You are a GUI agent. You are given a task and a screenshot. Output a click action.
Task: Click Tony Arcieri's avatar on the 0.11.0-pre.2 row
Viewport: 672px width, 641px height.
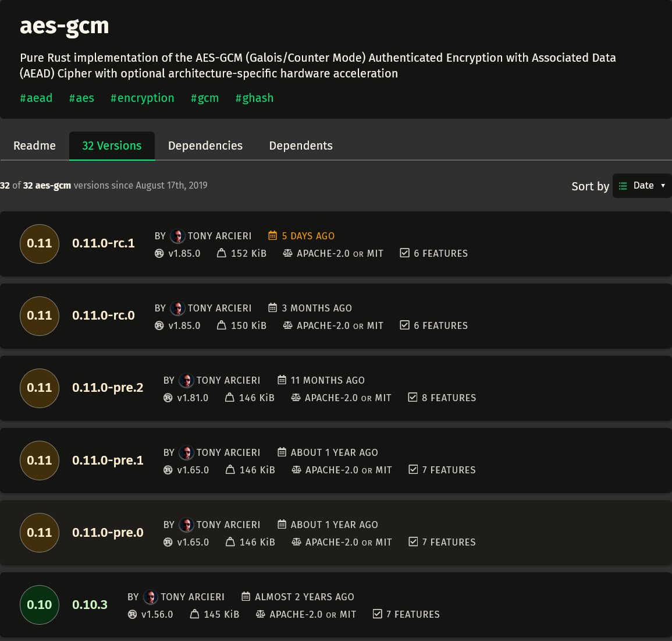pyautogui.click(x=186, y=380)
